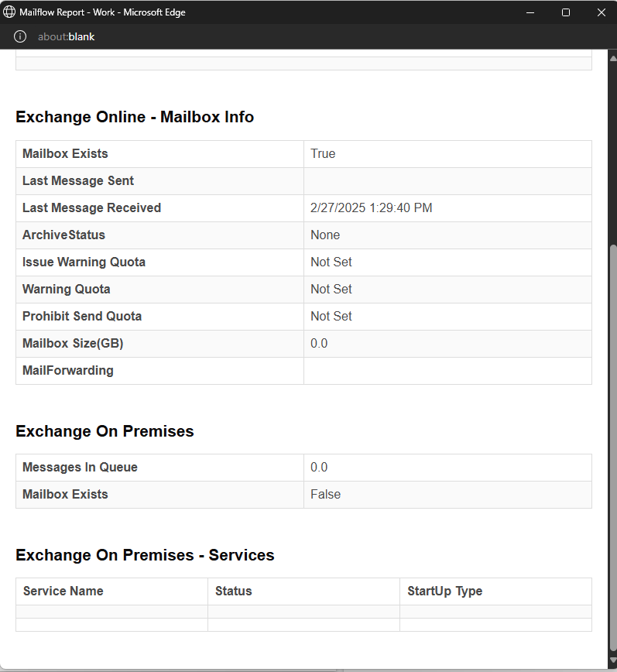Click the about:blank address field
617x672 pixels.
66,37
